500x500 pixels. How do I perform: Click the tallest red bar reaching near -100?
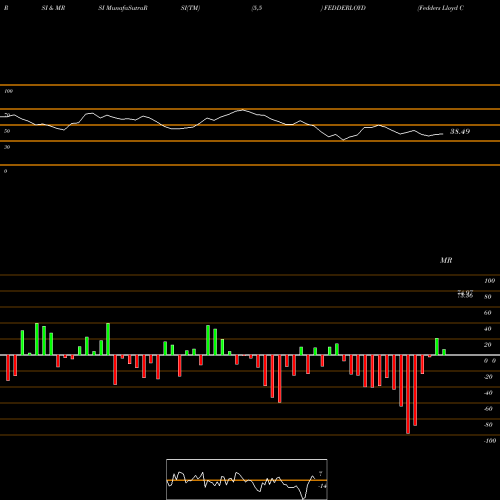(x=408, y=394)
